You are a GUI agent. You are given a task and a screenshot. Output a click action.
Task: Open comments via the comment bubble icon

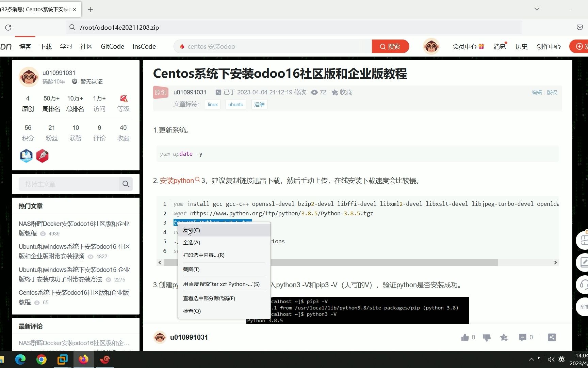523,337
